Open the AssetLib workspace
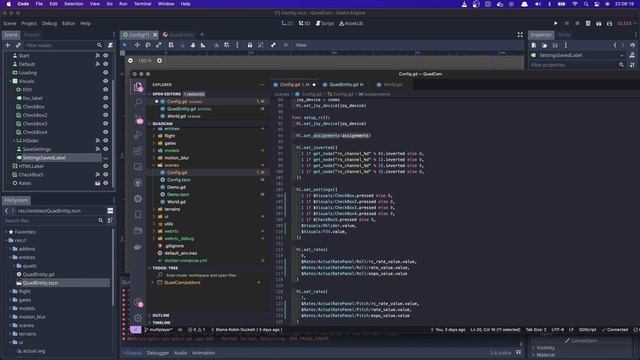This screenshot has height=360, width=640. [x=351, y=24]
